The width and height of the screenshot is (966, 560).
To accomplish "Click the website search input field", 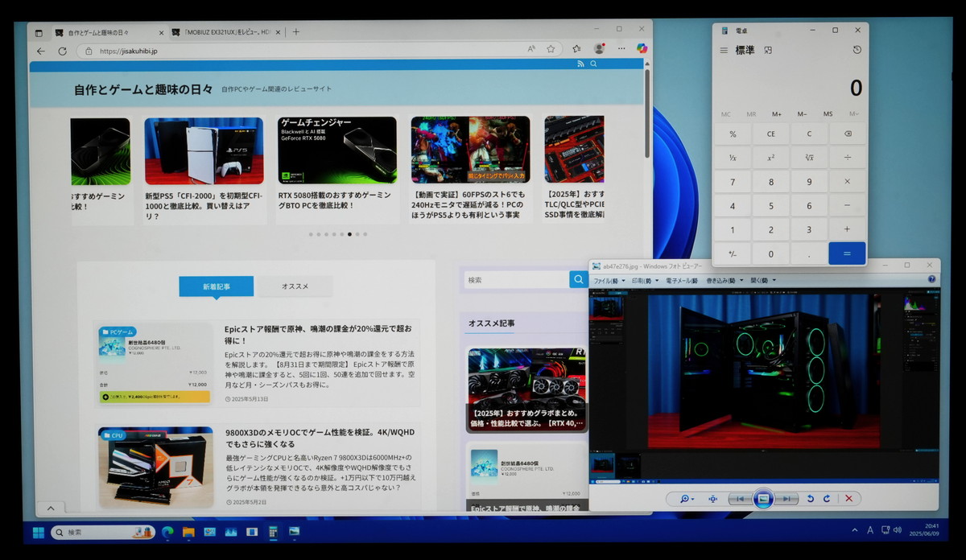I will 515,280.
